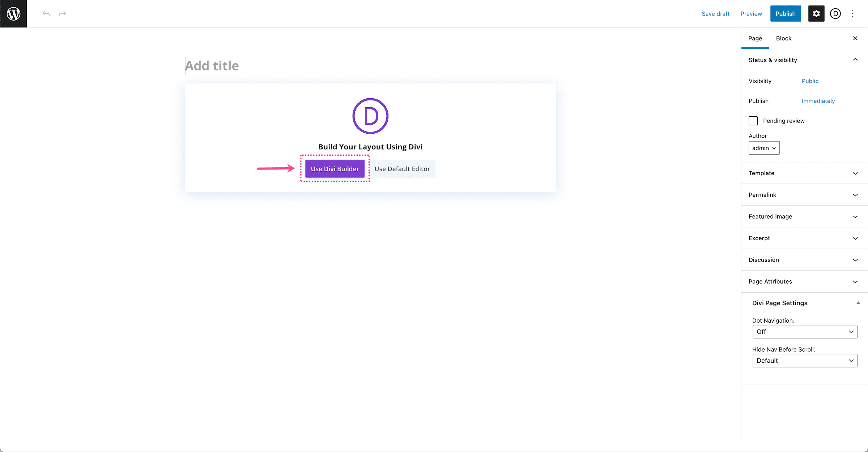Image resolution: width=868 pixels, height=452 pixels.
Task: Click the settings gear icon top-right
Action: coord(816,13)
